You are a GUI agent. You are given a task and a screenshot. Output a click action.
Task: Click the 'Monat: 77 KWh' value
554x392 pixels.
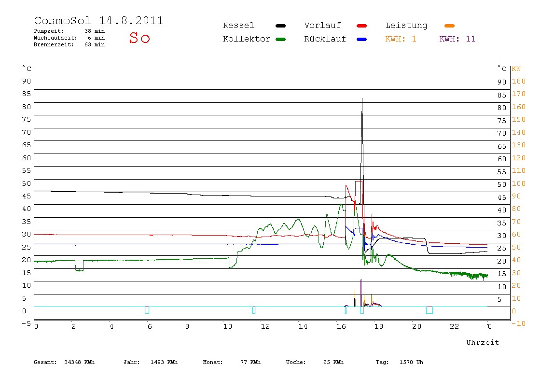coord(232,362)
